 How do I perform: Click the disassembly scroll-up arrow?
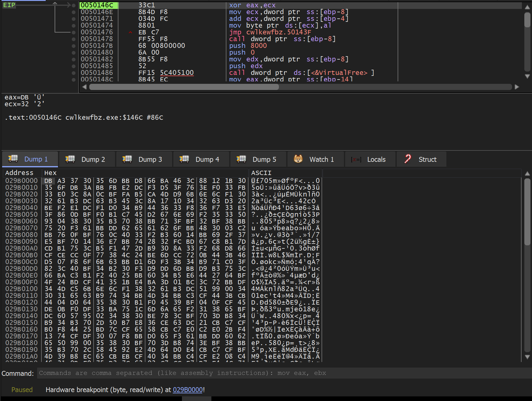[527, 7]
